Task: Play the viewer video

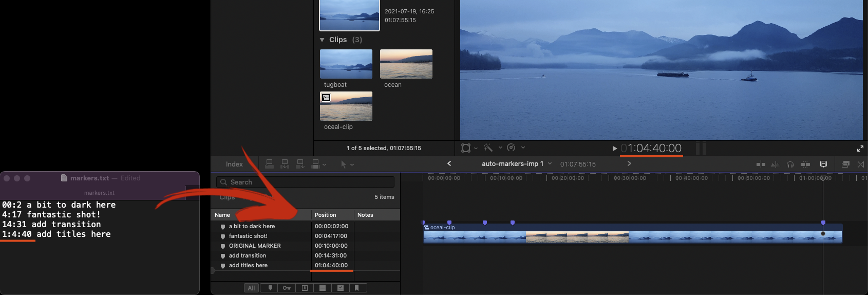Action: [614, 149]
